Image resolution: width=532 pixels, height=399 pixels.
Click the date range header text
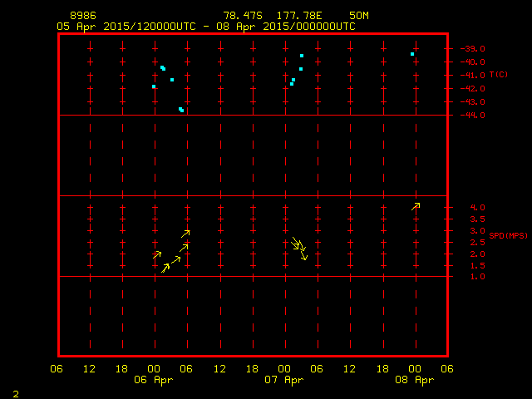pyautogui.click(x=205, y=27)
